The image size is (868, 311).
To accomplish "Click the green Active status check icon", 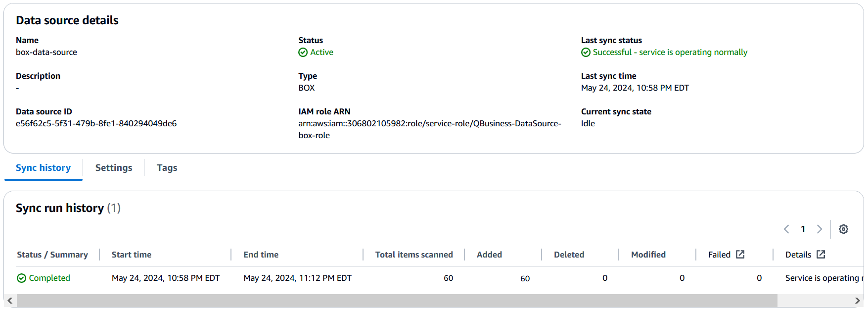I will coord(303,52).
